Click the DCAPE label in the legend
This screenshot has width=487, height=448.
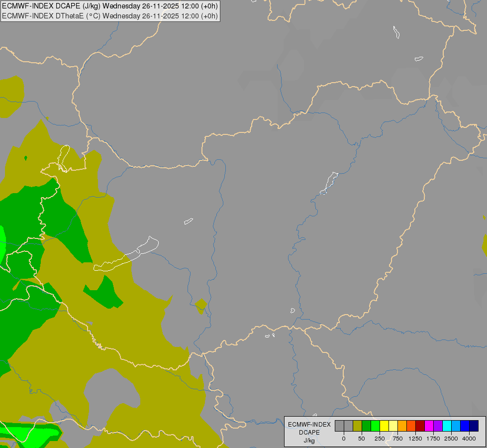click(x=309, y=433)
